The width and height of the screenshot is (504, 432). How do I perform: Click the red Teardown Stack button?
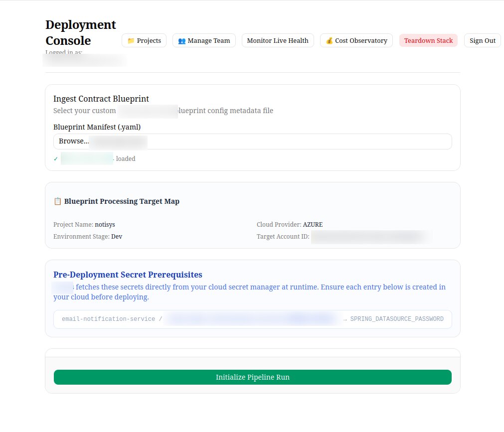[x=428, y=40]
